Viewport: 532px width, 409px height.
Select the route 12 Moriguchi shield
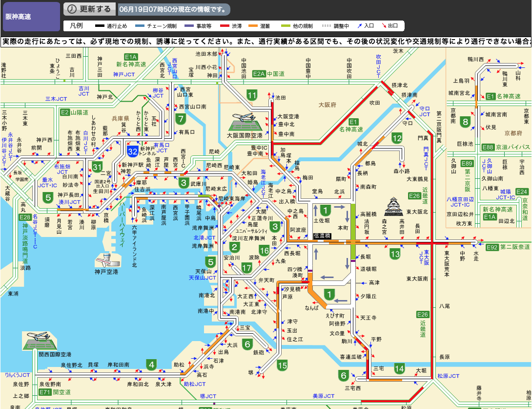[397, 139]
